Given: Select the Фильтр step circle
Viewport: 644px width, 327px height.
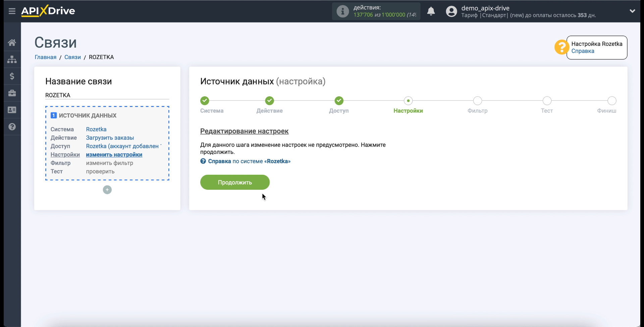Looking at the screenshot, I should [478, 101].
